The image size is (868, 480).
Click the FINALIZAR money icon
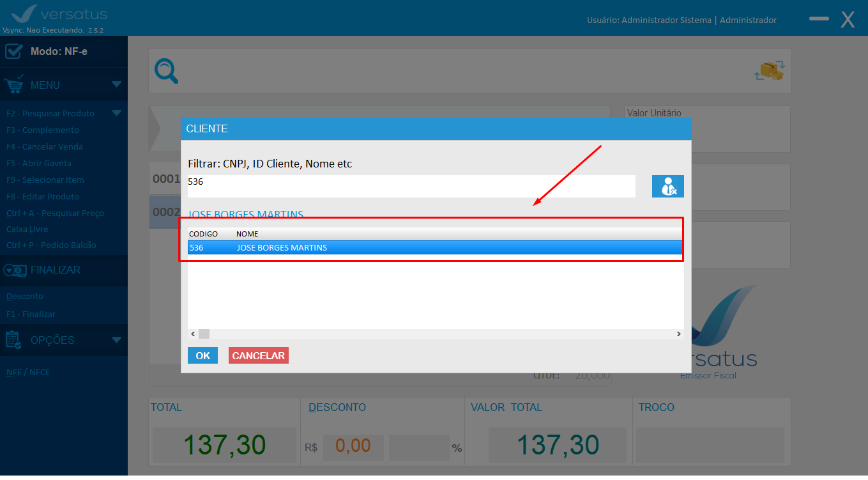click(x=14, y=270)
